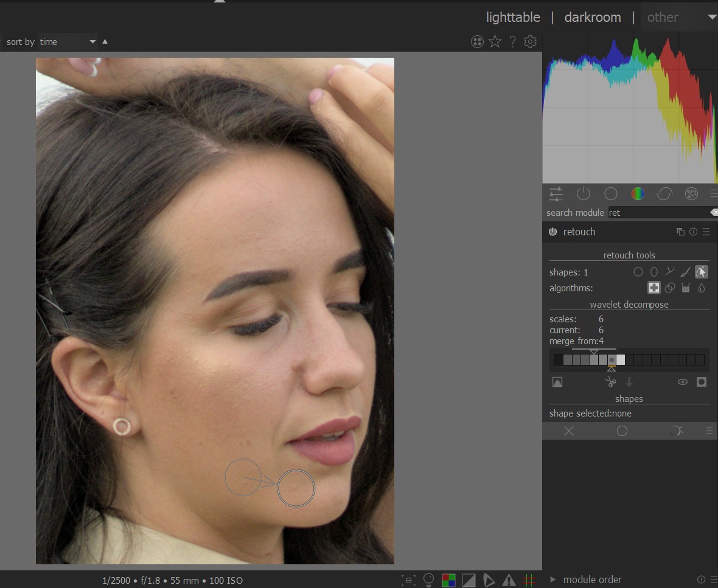Select the brush shape tool in retouch tools
The height and width of the screenshot is (588, 718).
[x=685, y=272]
